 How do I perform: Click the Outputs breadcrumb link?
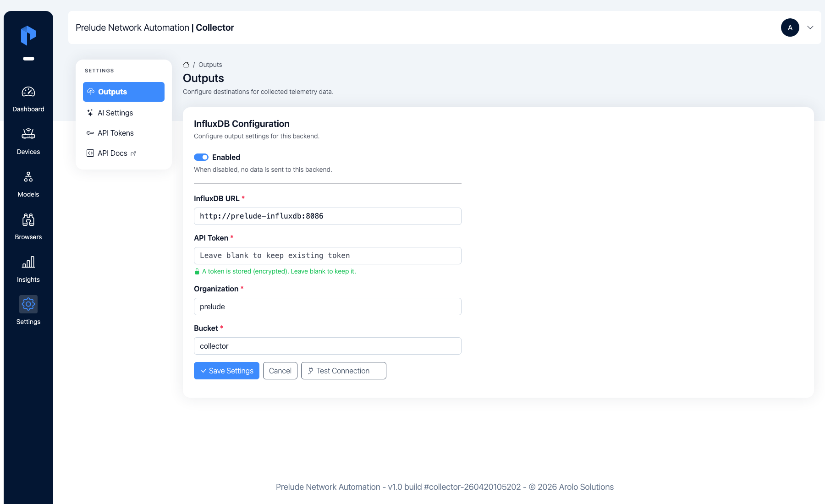(x=210, y=65)
